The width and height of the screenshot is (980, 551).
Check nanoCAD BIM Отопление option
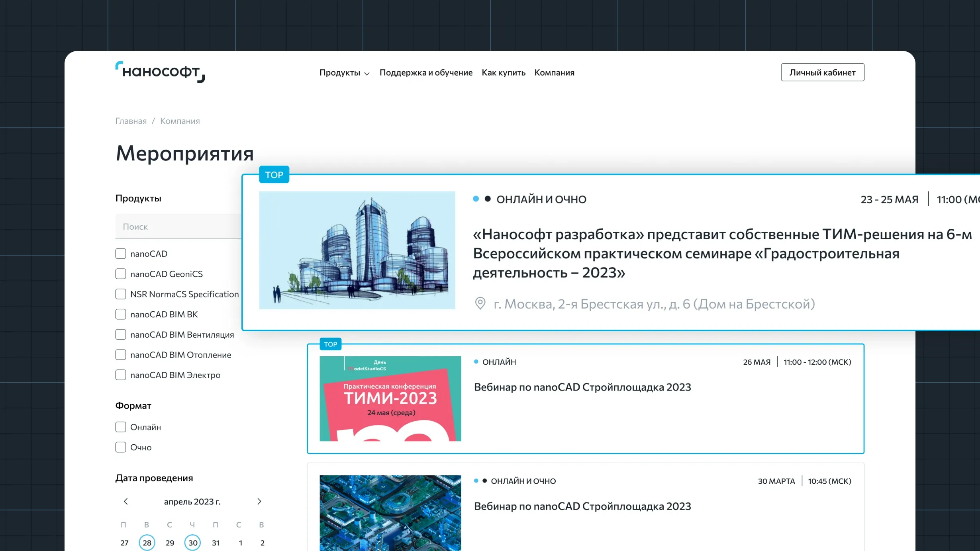(121, 355)
